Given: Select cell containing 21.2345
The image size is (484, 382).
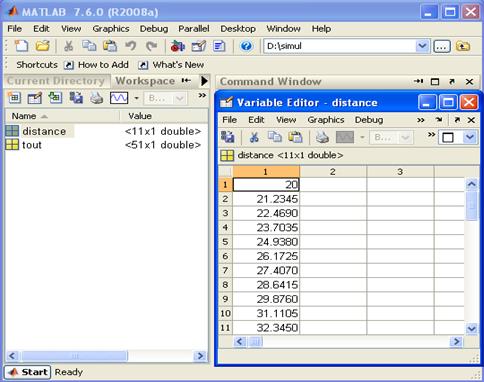Looking at the screenshot, I should 266,199.
